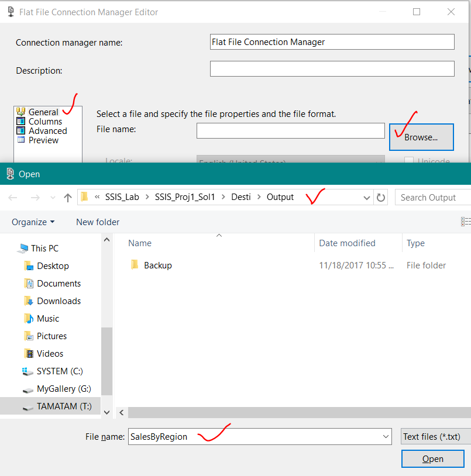Open the address bar history dropdown
This screenshot has width=471, height=476.
coord(367,198)
